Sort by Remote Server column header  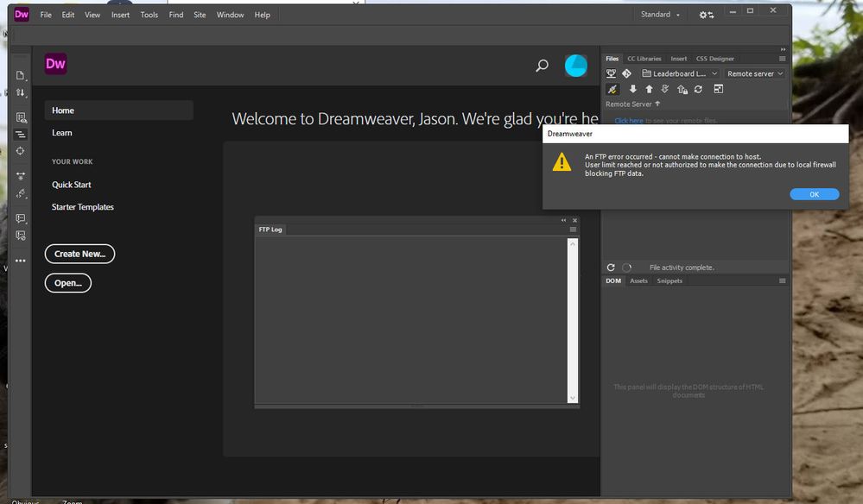(x=632, y=104)
